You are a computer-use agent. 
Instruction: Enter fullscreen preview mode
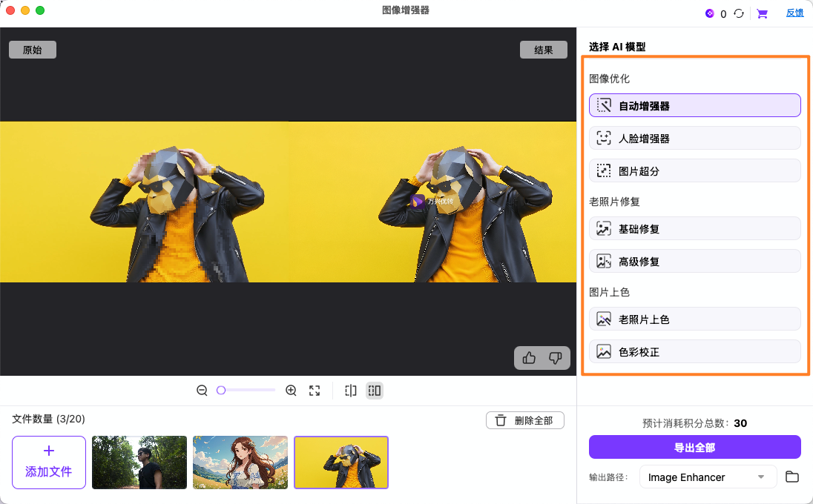(314, 390)
